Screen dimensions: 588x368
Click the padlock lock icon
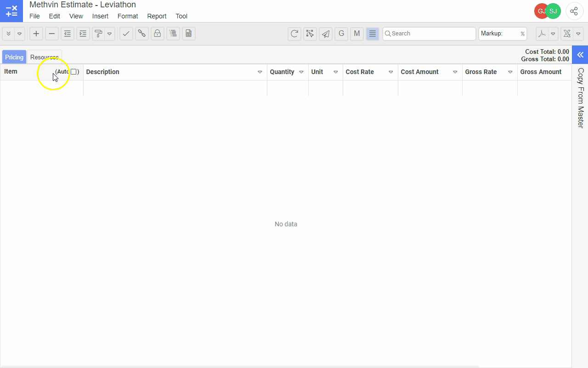[158, 34]
